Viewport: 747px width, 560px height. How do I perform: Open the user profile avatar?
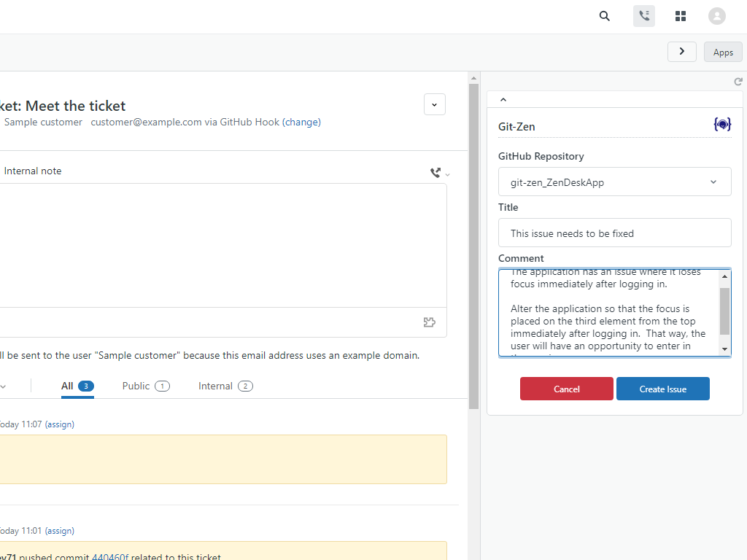(717, 16)
